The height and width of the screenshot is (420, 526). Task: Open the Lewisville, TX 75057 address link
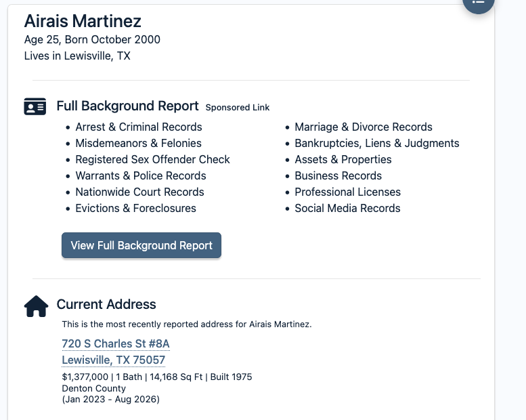(113, 360)
